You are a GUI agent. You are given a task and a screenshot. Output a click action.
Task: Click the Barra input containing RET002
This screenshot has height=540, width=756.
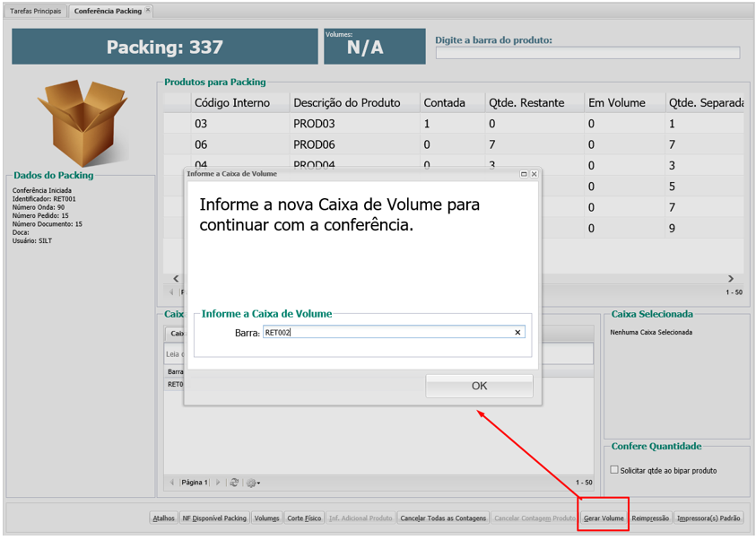394,332
